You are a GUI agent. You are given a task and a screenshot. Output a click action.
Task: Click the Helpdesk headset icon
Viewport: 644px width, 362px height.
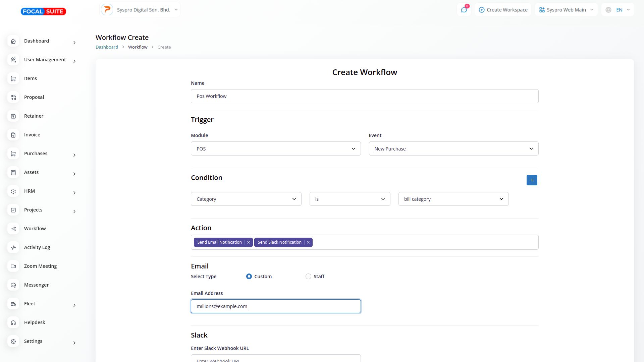coord(13,322)
